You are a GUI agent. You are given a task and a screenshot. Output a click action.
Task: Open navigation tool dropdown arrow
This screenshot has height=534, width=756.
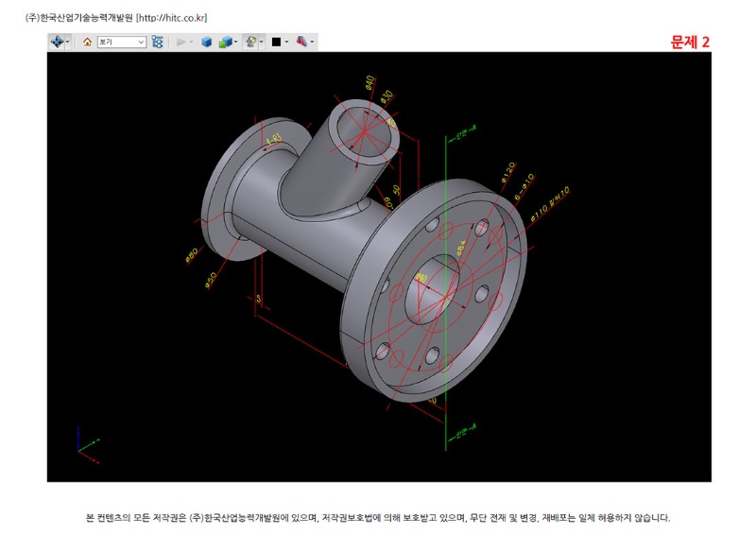(67, 42)
